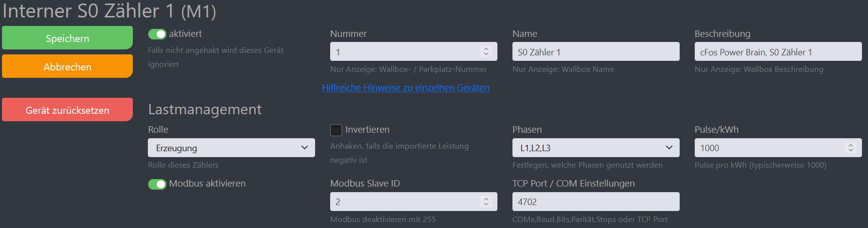Decrease the Nummer field value by one
The image size is (868, 228).
[x=486, y=54]
